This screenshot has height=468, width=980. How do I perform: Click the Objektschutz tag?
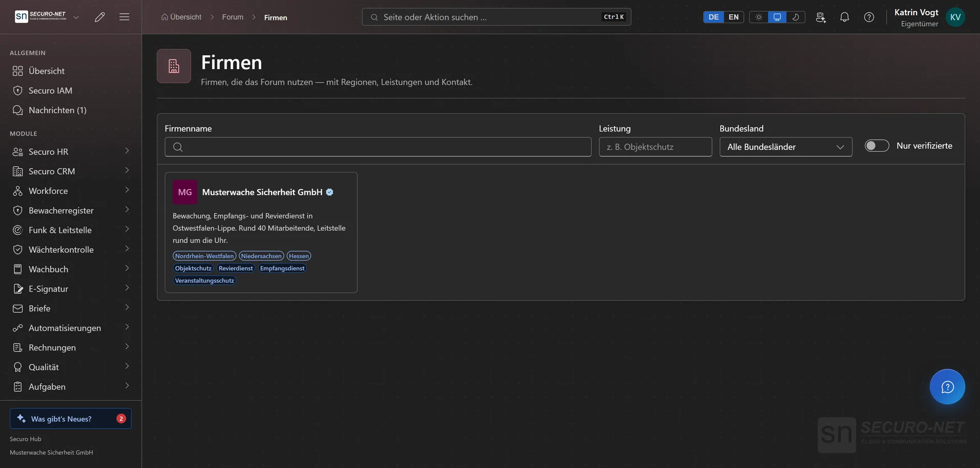click(x=193, y=268)
